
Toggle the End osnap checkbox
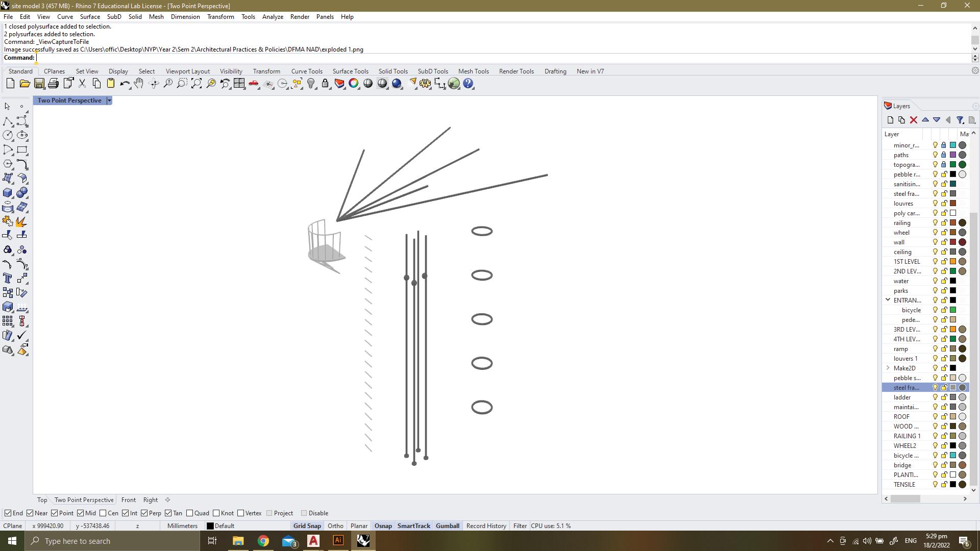coord(8,513)
